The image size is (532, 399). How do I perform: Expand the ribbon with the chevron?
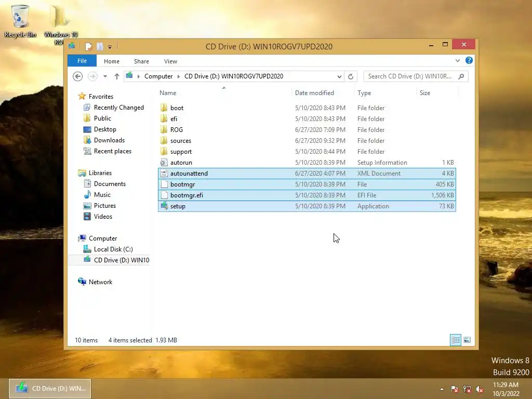point(458,61)
